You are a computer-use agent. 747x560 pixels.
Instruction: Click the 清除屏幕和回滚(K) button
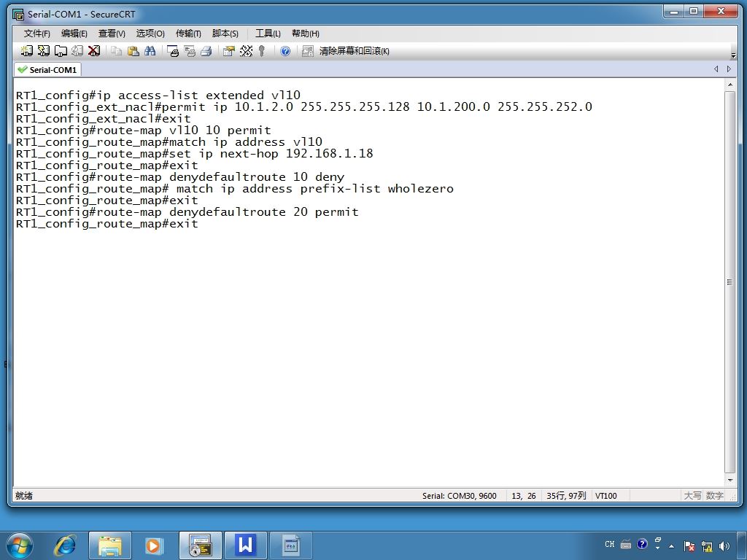tap(354, 51)
